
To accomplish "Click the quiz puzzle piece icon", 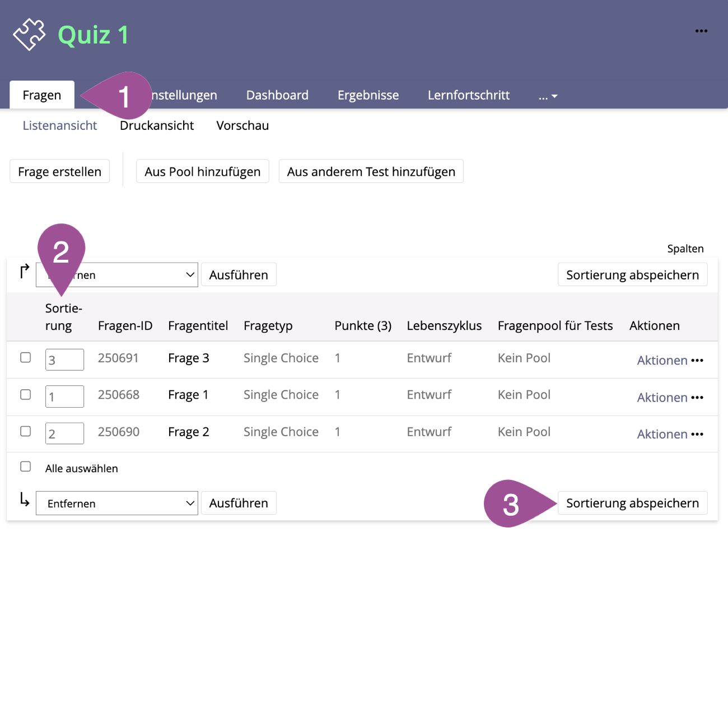I will click(29, 35).
